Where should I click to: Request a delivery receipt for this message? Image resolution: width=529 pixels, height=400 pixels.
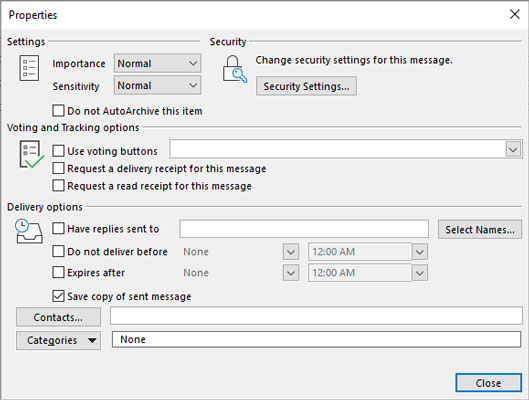[x=58, y=168]
